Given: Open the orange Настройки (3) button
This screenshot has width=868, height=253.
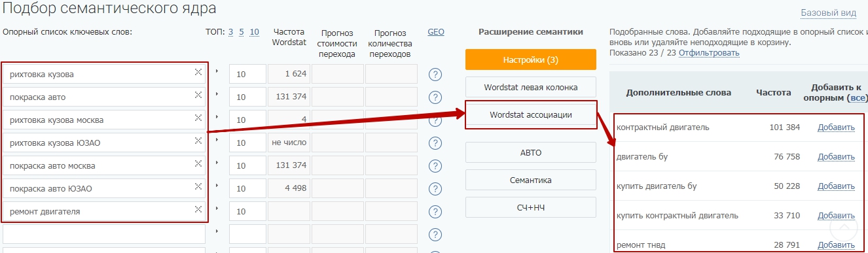Looking at the screenshot, I should pyautogui.click(x=531, y=59).
